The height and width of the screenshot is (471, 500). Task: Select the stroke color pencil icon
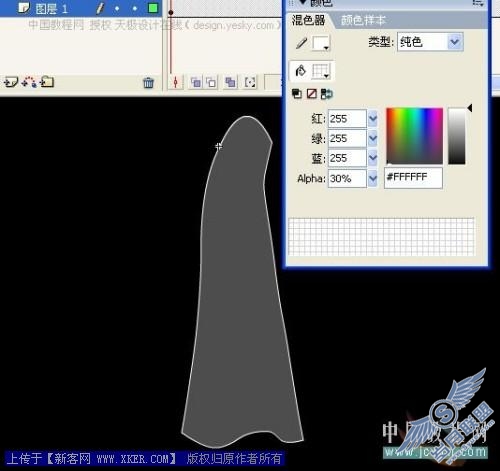[x=301, y=43]
